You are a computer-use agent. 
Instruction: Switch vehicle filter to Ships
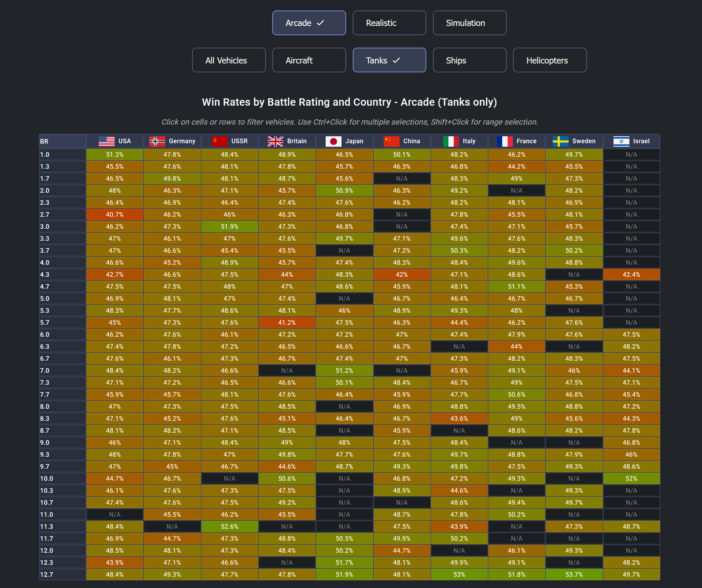(x=469, y=60)
